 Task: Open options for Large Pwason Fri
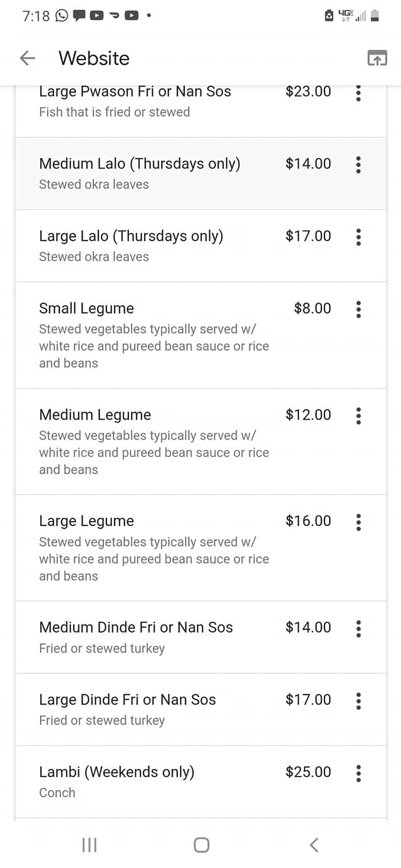click(x=358, y=93)
